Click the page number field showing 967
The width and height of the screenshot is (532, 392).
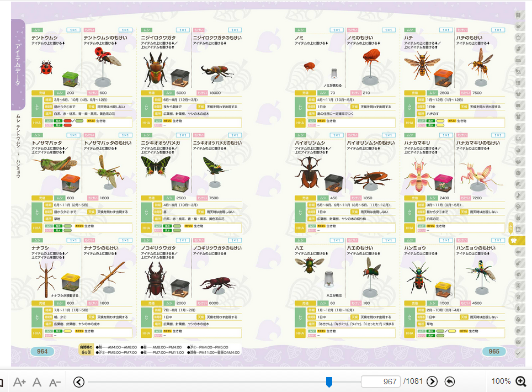point(381,382)
